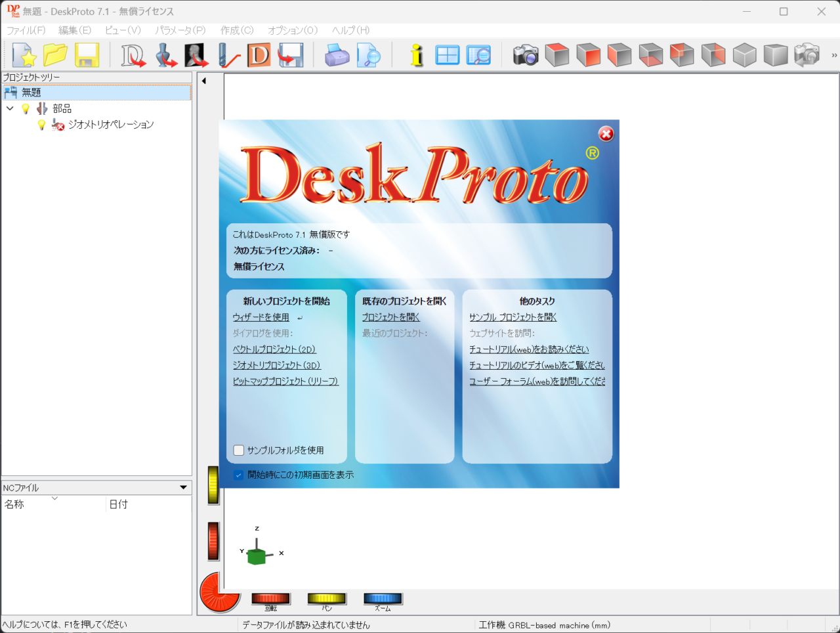840x633 pixels.
Task: Visit ユーザー フォーラム(web) link
Action: coord(537,381)
